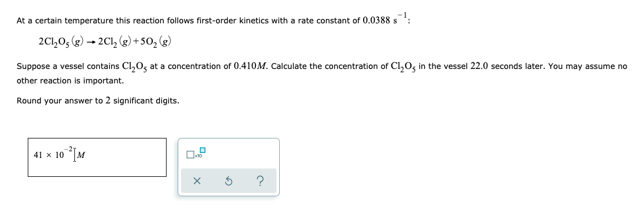Insert scientific notation x10 template
This screenshot has height=223, width=644.
(x=195, y=153)
